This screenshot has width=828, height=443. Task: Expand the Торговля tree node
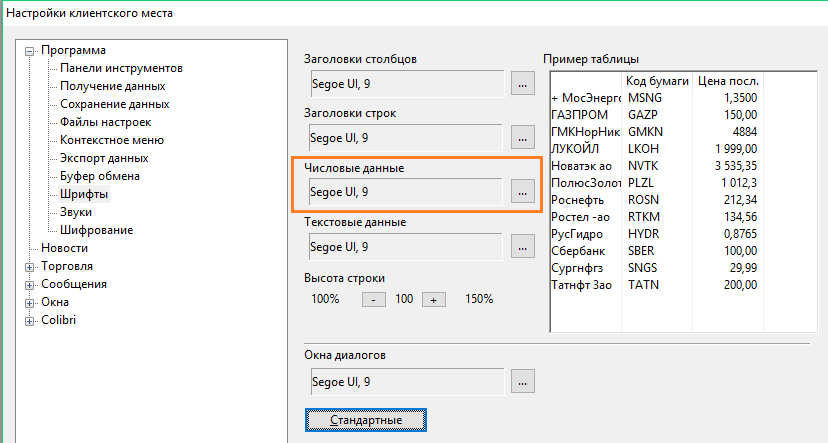pyautogui.click(x=30, y=267)
